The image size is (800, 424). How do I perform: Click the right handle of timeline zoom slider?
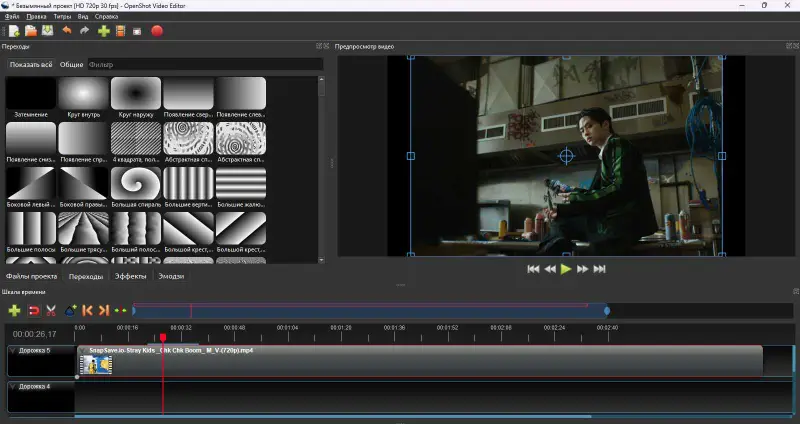coord(607,310)
